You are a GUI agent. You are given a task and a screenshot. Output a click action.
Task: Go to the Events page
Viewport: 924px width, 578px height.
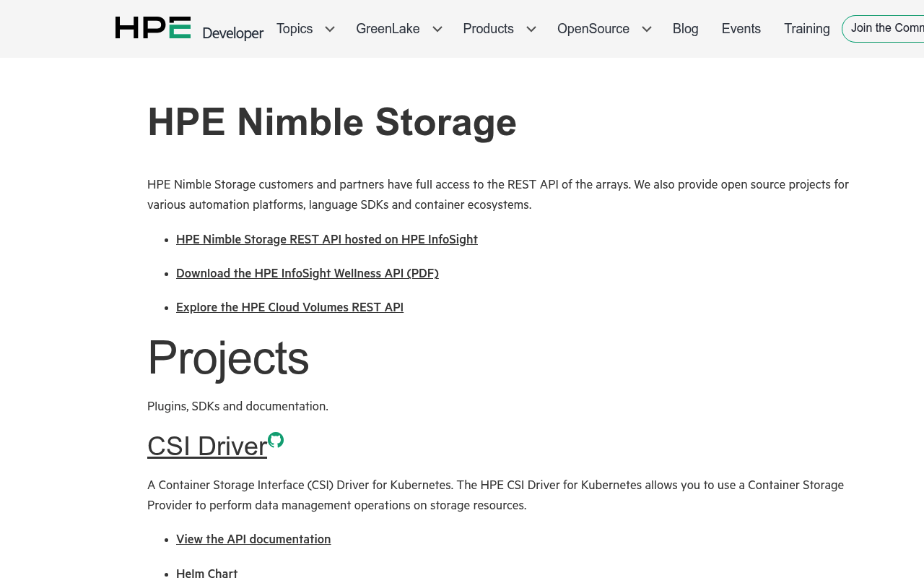pos(741,29)
